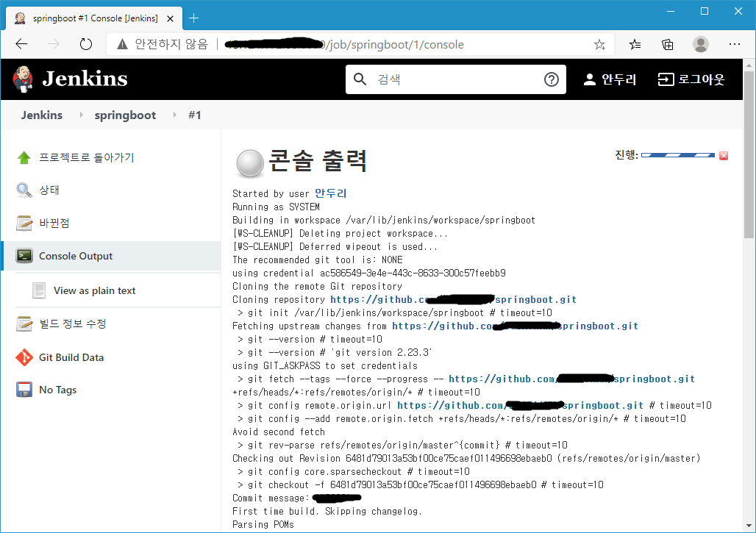Click the No Tags floppy disk icon
The height and width of the screenshot is (533, 756).
[x=24, y=390]
